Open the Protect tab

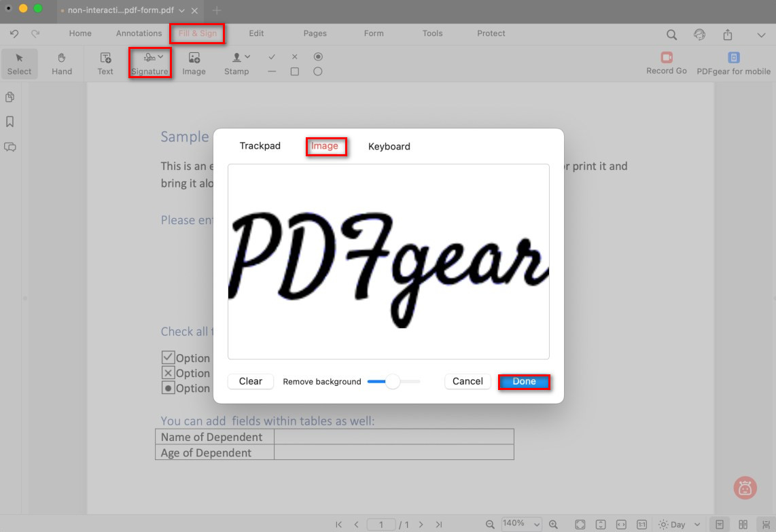(491, 33)
